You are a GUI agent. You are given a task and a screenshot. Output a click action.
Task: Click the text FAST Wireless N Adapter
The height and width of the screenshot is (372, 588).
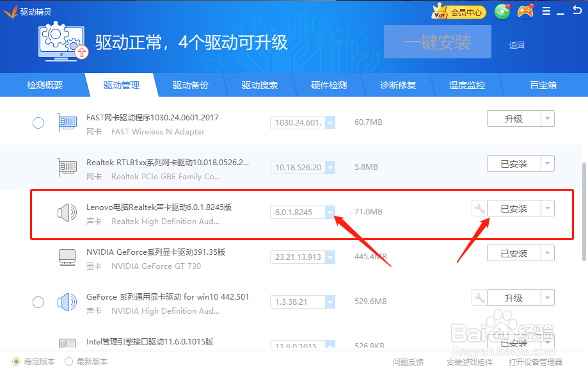[158, 132]
